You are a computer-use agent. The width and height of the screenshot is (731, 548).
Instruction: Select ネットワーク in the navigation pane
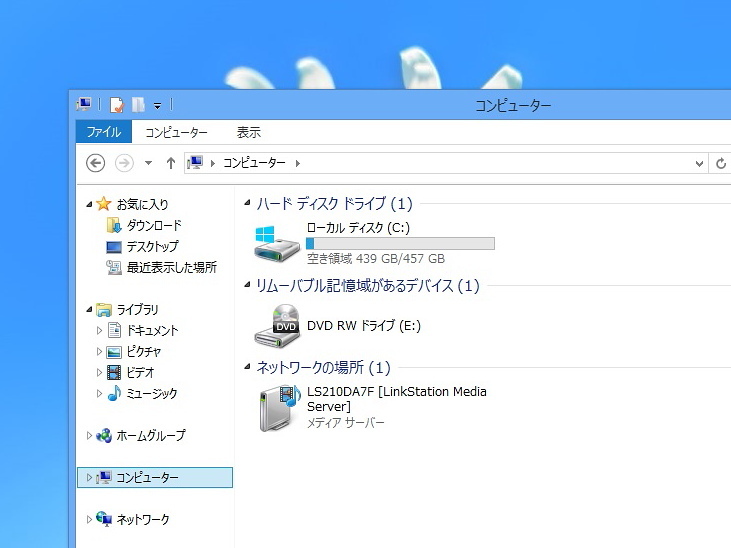143,520
